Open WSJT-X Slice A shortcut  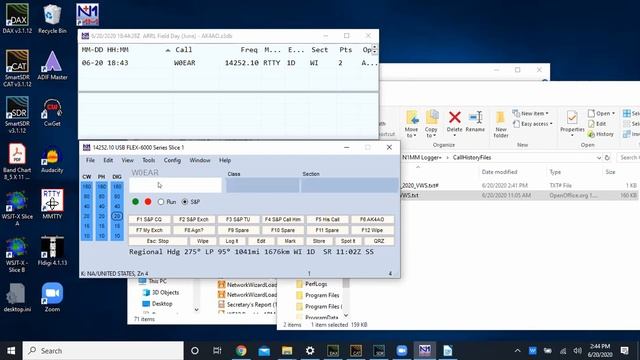click(17, 208)
